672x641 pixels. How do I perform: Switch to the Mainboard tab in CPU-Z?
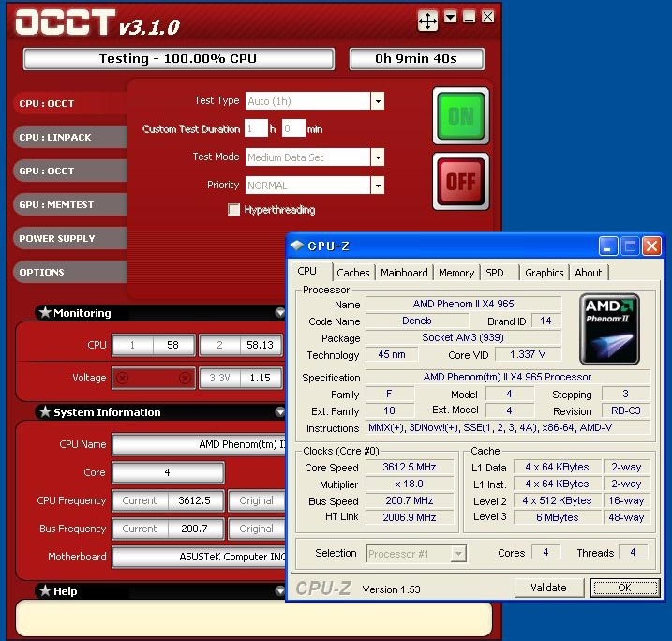coord(404,273)
